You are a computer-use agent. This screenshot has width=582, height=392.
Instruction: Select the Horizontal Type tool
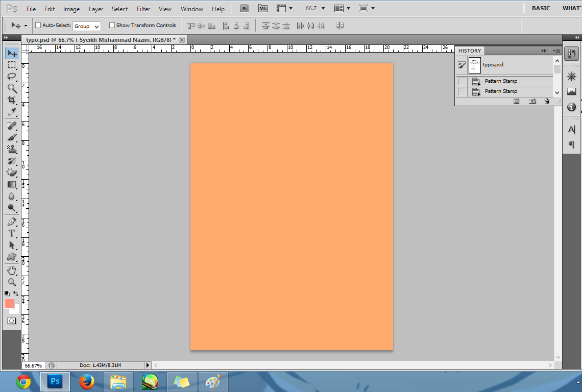(x=11, y=233)
